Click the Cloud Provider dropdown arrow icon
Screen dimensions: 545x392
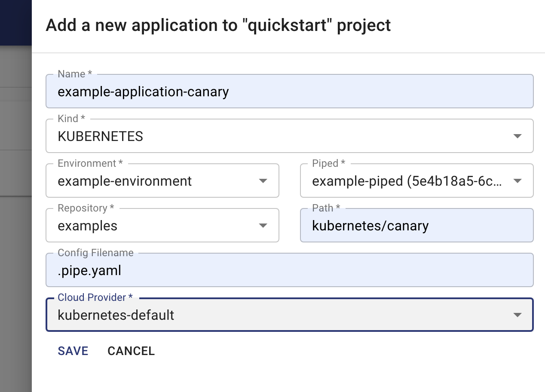coord(517,315)
